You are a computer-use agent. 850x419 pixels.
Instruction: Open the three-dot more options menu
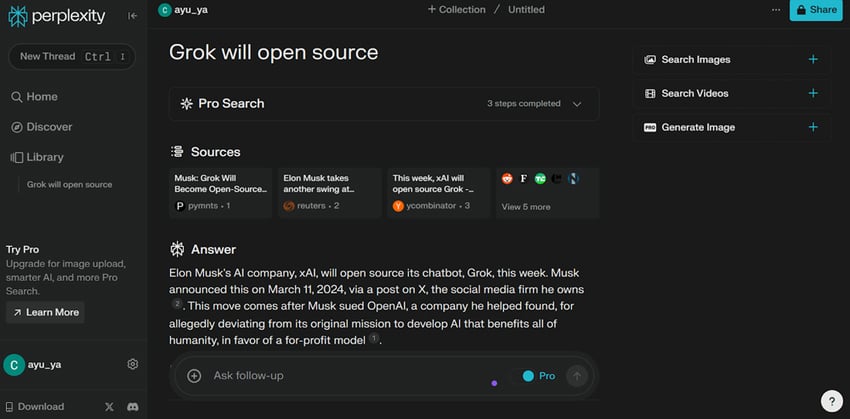[x=776, y=10]
